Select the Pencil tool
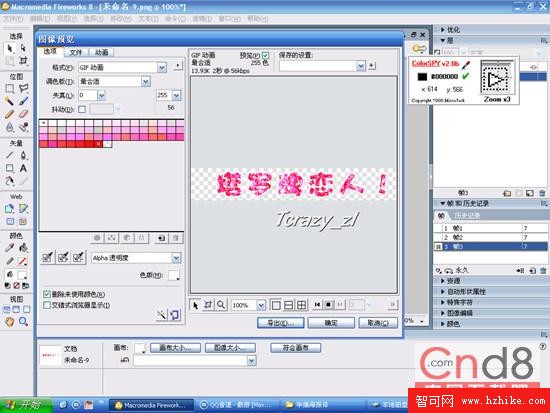The image size is (550, 413). click(x=9, y=114)
